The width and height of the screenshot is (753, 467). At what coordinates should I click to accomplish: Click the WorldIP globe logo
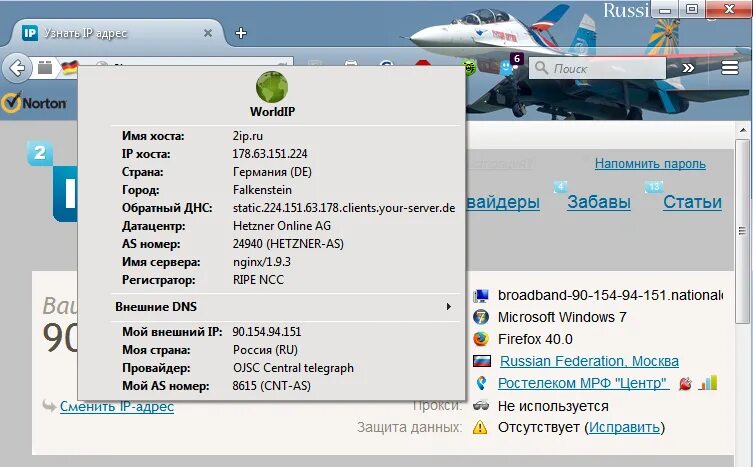272,87
